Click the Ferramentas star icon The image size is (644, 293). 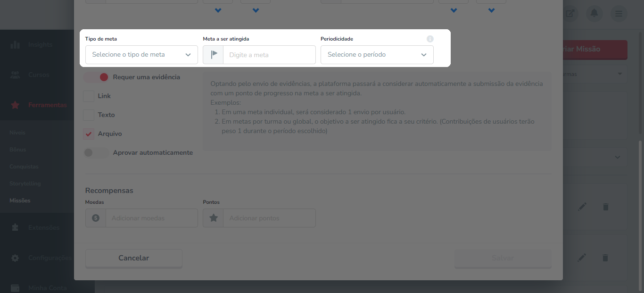click(x=15, y=105)
